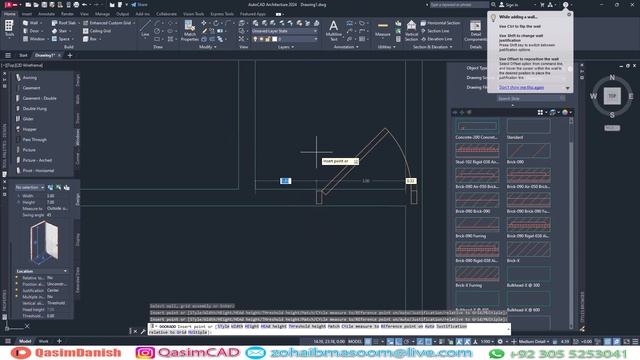Select the Roof Slab tool
Image resolution: width=640 pixels, height=360 pixels.
(x=64, y=23)
